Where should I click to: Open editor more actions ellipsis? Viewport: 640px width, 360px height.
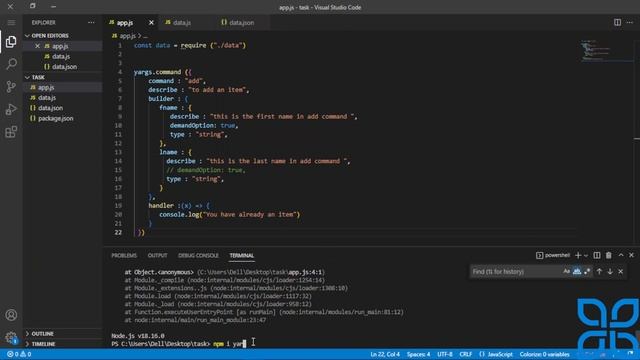pos(630,22)
